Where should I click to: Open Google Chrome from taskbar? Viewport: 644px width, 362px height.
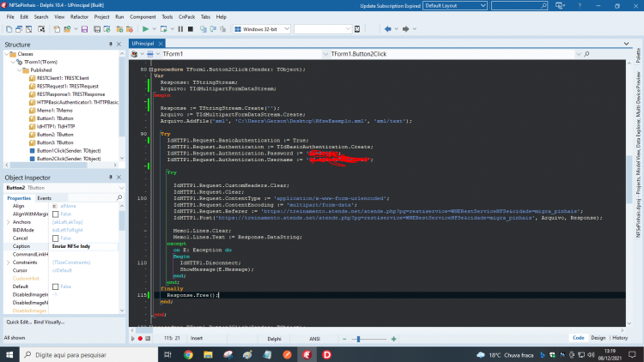[188, 355]
